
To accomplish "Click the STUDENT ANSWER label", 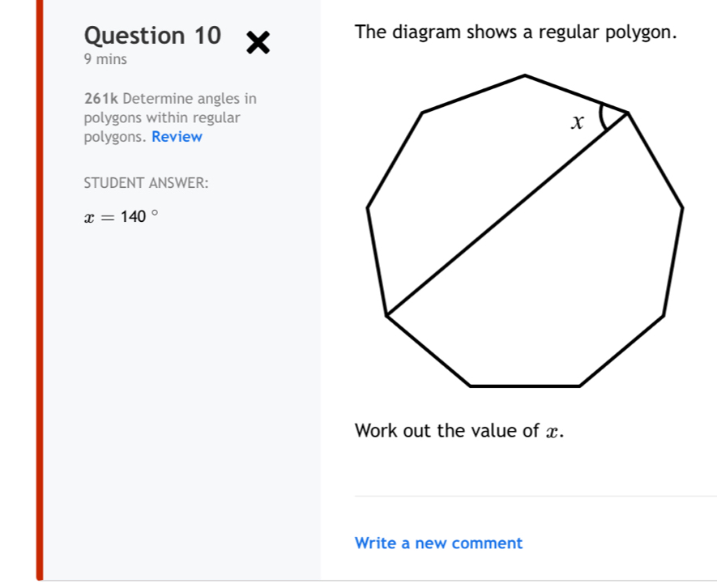I will 146,183.
